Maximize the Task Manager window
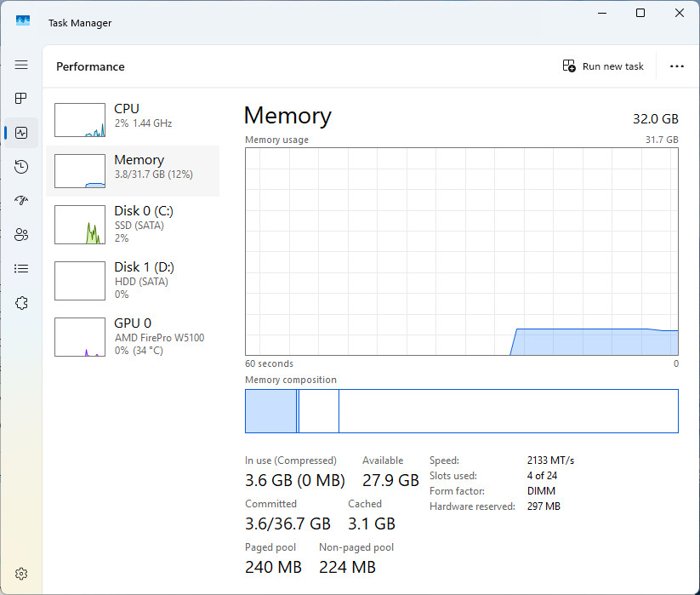Viewport: 700px width, 595px height. 640,13
